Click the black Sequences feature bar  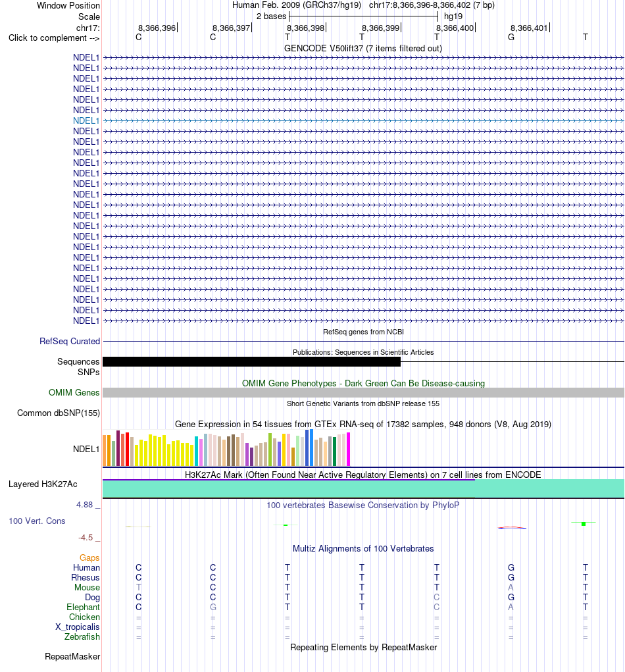tap(251, 362)
